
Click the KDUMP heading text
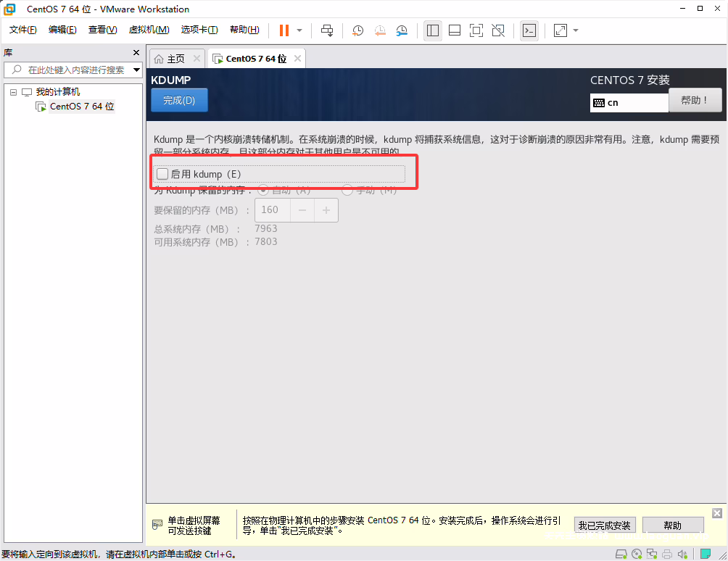coord(171,80)
